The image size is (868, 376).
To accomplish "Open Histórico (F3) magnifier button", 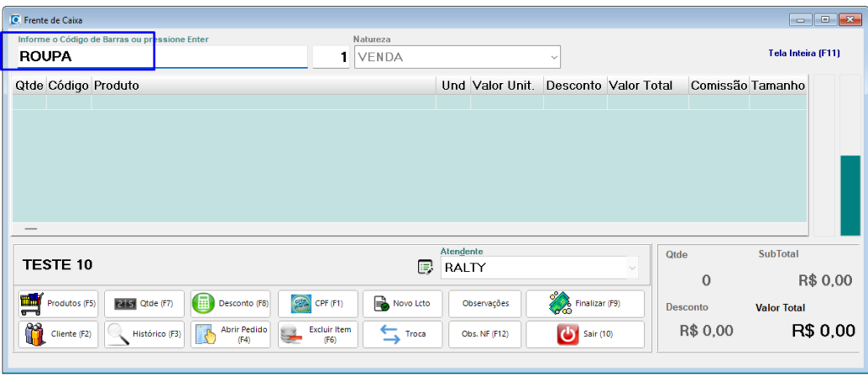I will [x=144, y=335].
